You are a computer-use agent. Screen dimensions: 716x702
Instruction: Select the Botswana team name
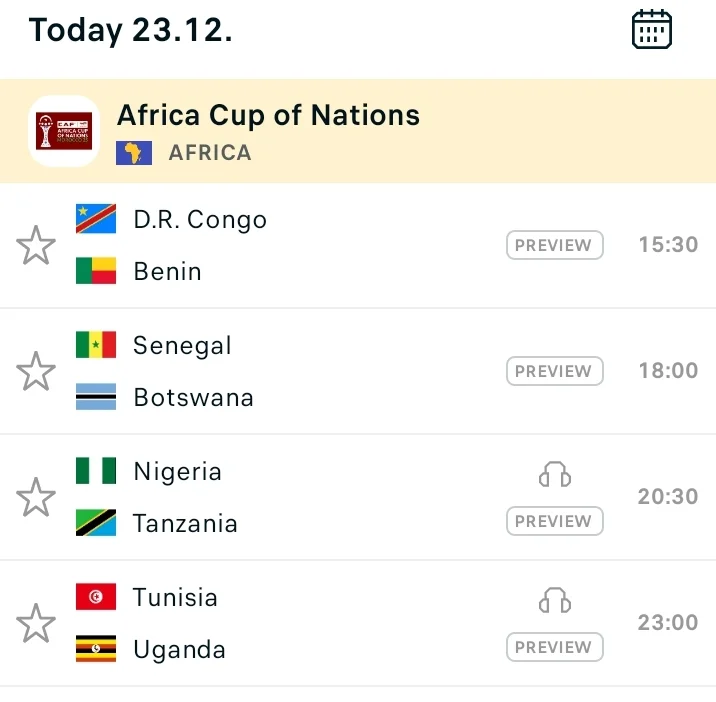tap(193, 397)
